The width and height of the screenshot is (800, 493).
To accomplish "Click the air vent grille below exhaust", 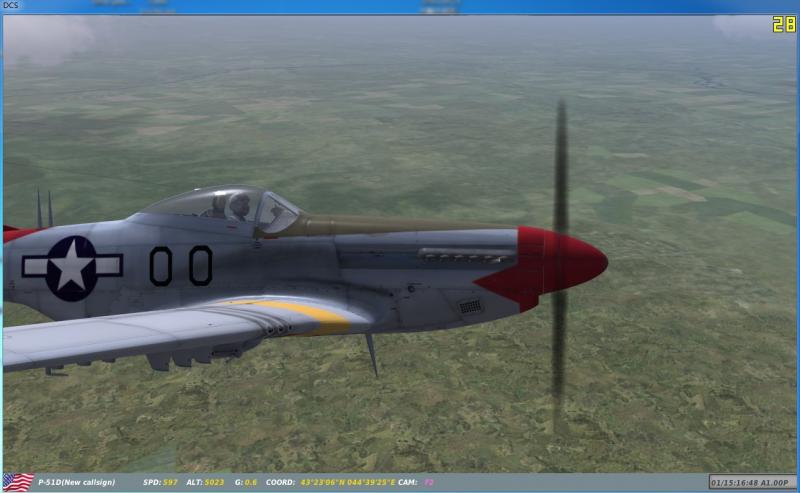I will [x=469, y=306].
